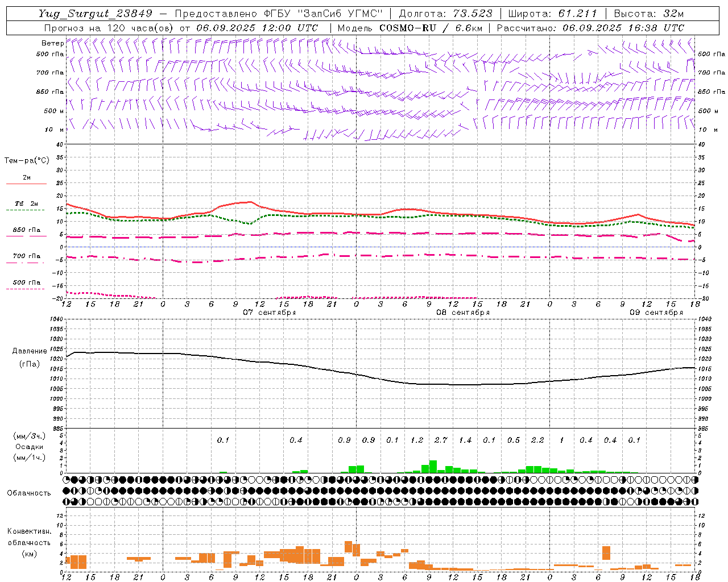This screenshot has height=582, width=728.
Task: Click the blue line sample under '2м' legend
Action: [x=26, y=184]
